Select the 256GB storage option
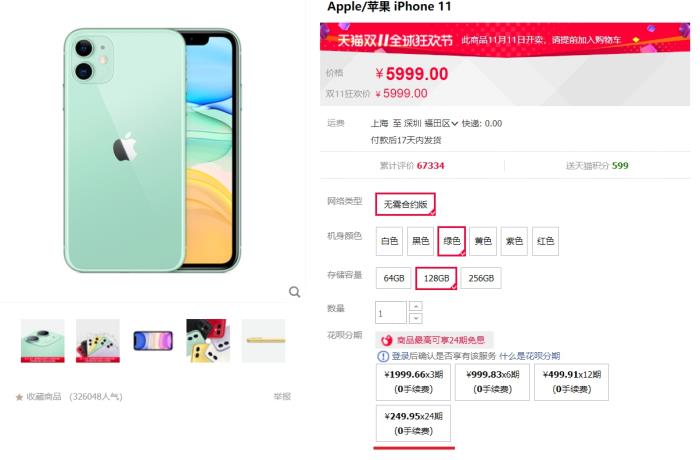This screenshot has width=700, height=460. click(481, 278)
